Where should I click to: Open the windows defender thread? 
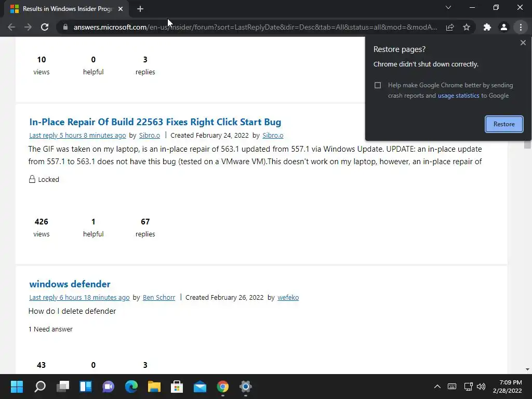click(x=70, y=284)
